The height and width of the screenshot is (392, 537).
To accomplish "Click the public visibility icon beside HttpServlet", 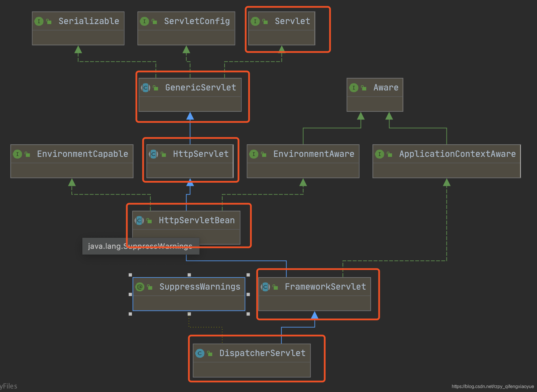I will pos(164,154).
